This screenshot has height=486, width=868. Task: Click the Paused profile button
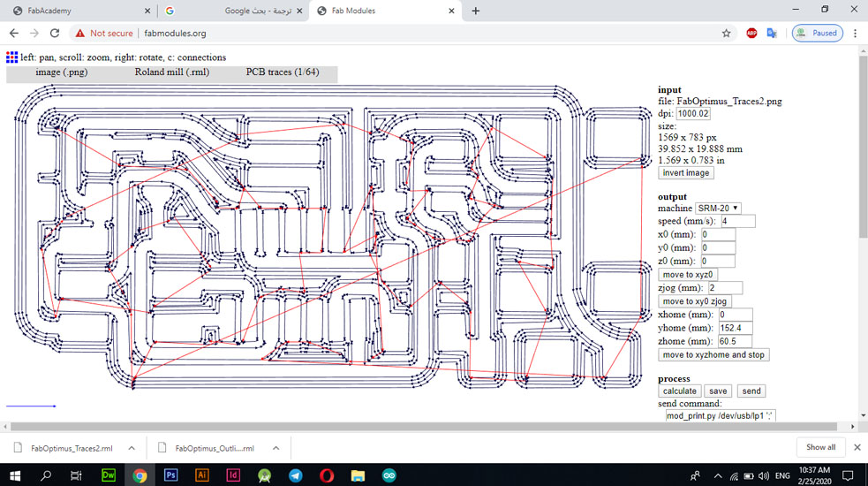pos(818,34)
